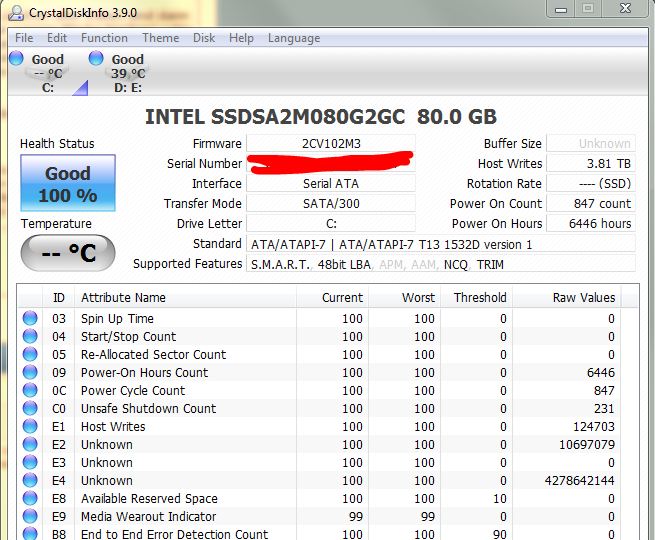Image resolution: width=655 pixels, height=540 pixels.
Task: Click raw value 231
Action: (604, 409)
